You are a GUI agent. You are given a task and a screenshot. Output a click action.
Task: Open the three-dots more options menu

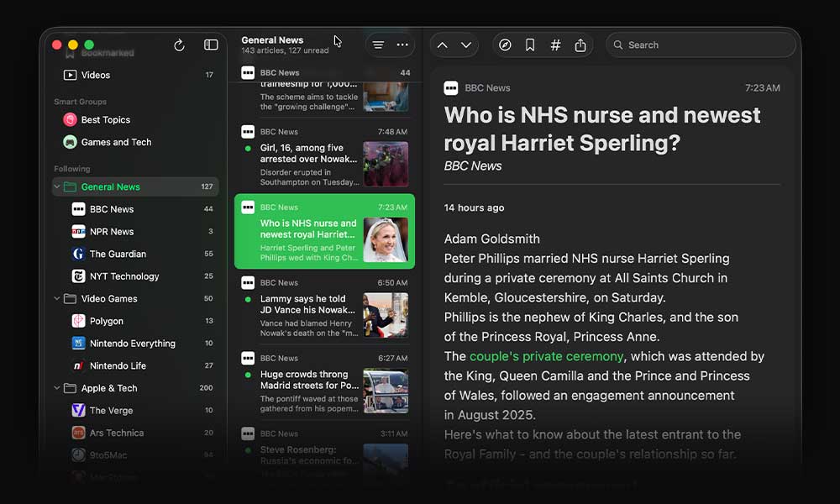click(402, 45)
